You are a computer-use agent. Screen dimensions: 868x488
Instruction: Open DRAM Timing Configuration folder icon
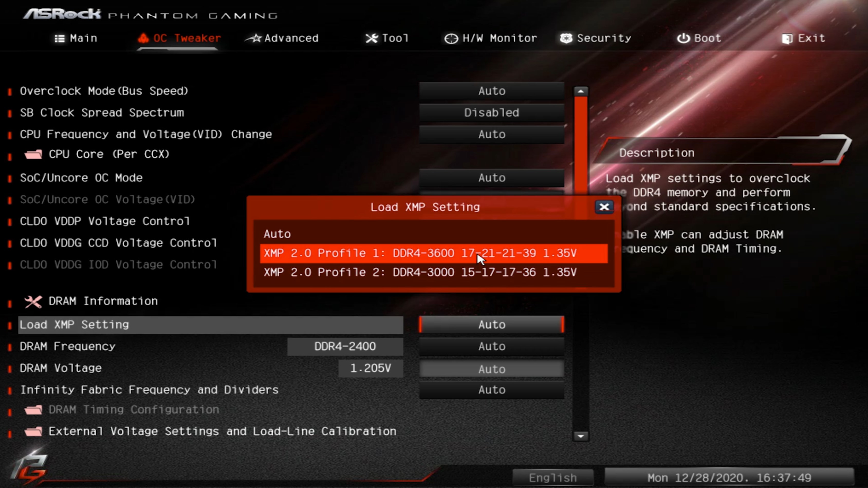(33, 410)
